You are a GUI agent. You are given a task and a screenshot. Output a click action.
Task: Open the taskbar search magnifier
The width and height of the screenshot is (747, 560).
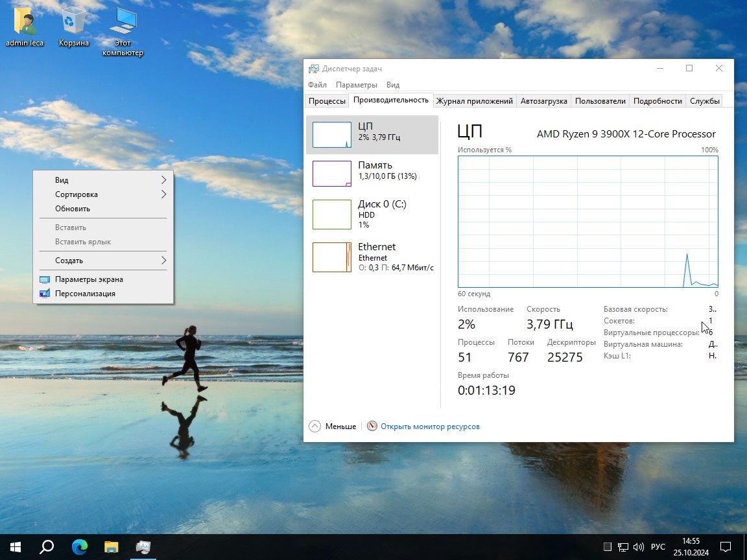point(47,547)
